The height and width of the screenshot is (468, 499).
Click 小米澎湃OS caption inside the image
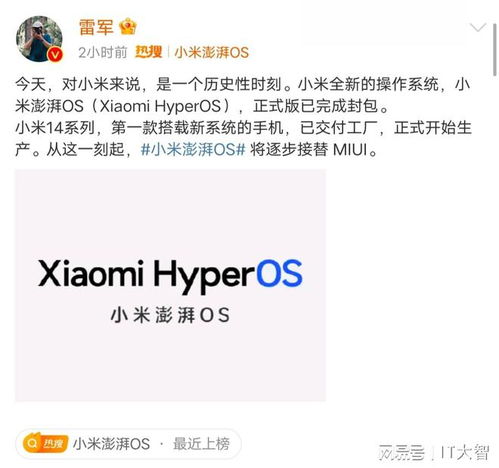pyautogui.click(x=170, y=315)
